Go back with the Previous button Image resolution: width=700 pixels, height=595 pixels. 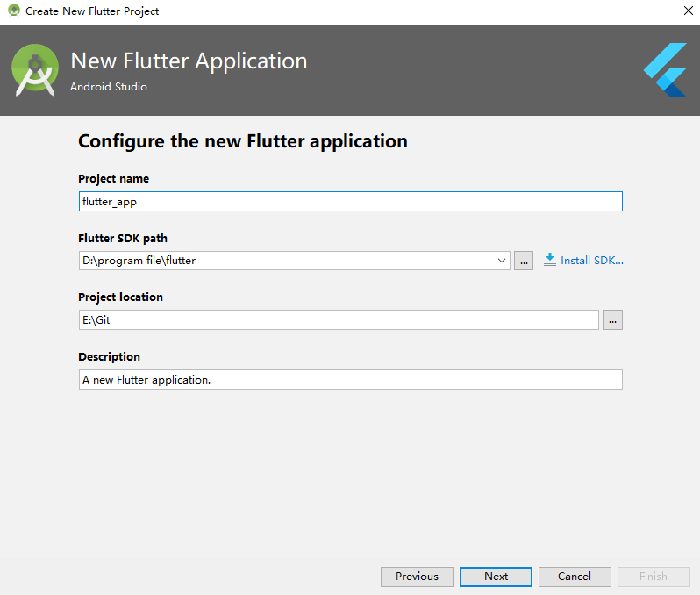click(417, 577)
